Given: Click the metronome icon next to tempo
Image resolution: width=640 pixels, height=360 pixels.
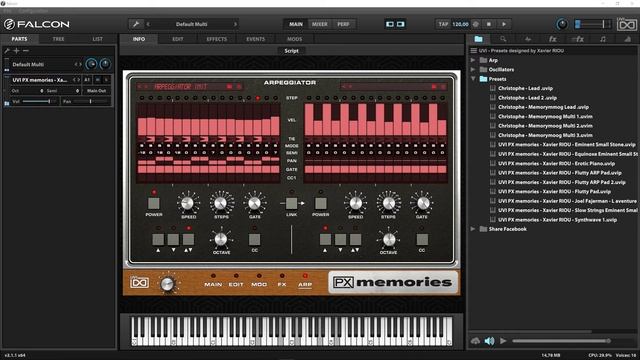Looking at the screenshot, I should click(x=476, y=24).
